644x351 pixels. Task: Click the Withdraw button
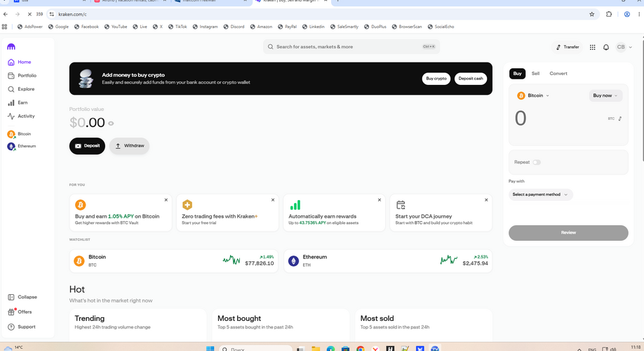[x=129, y=146]
